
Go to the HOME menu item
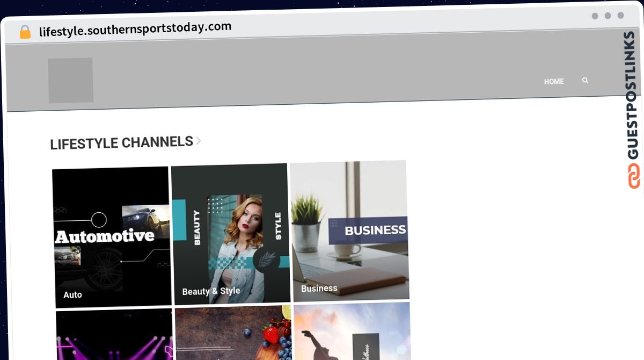[x=554, y=82]
